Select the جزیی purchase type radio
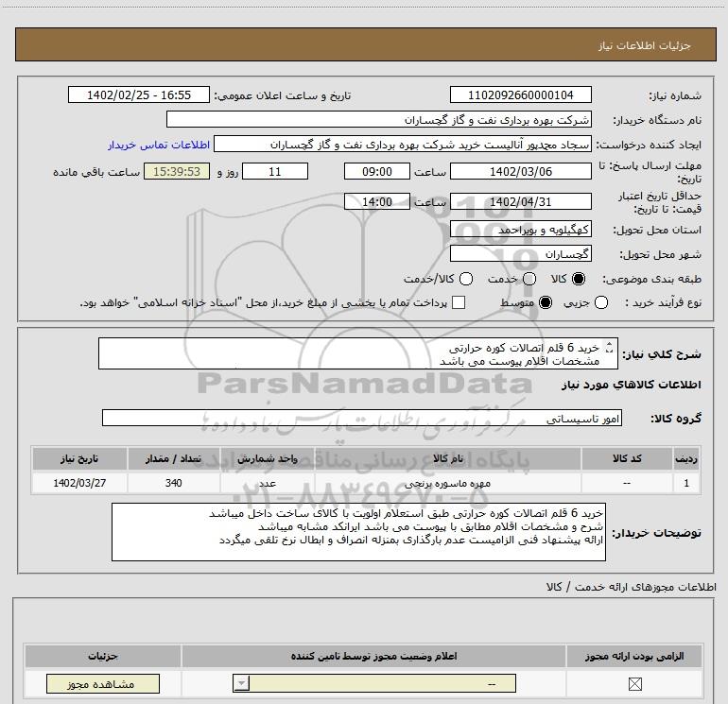The width and height of the screenshot is (728, 704). pyautogui.click(x=601, y=302)
